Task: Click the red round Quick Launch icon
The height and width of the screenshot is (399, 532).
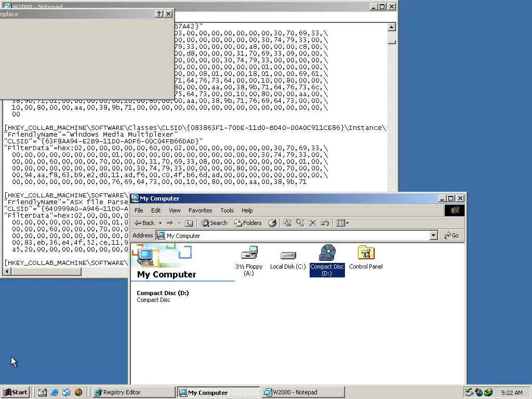Action: click(78, 392)
